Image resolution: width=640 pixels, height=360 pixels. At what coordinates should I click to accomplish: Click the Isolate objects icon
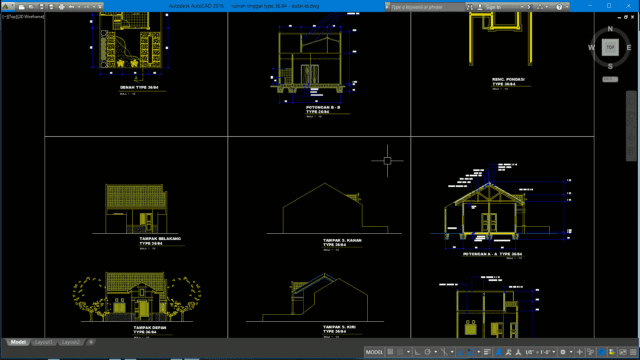point(612,352)
